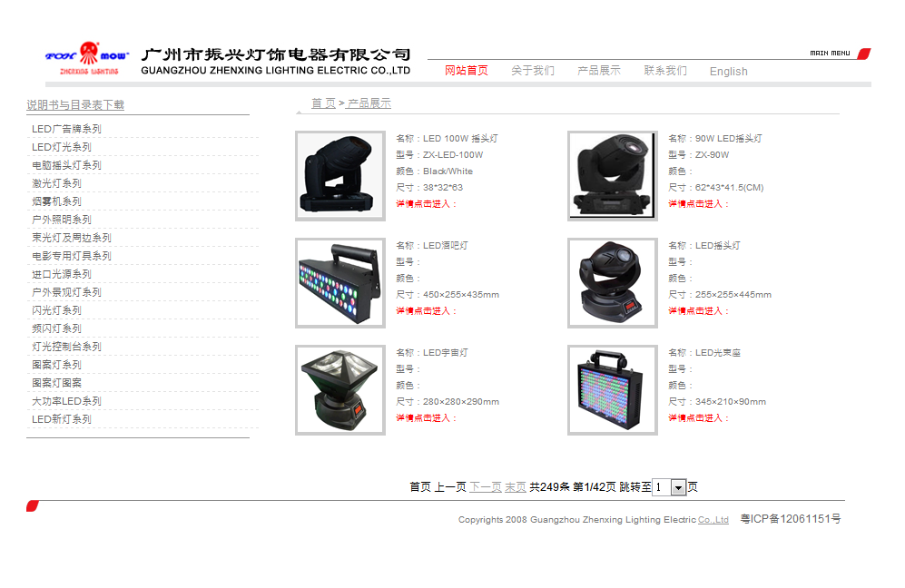Click the Zhenxing Lighting octopus logo
The image size is (905, 588).
click(88, 58)
